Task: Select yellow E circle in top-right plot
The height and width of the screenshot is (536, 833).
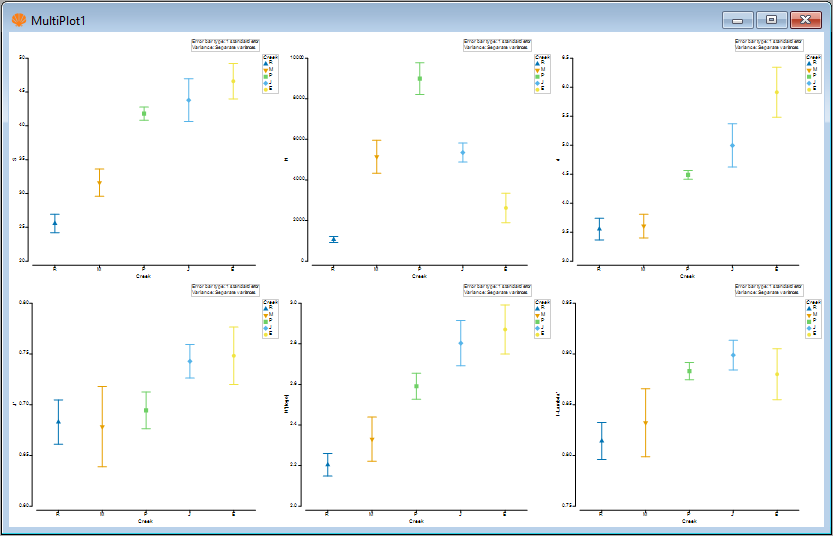Action: pos(777,92)
